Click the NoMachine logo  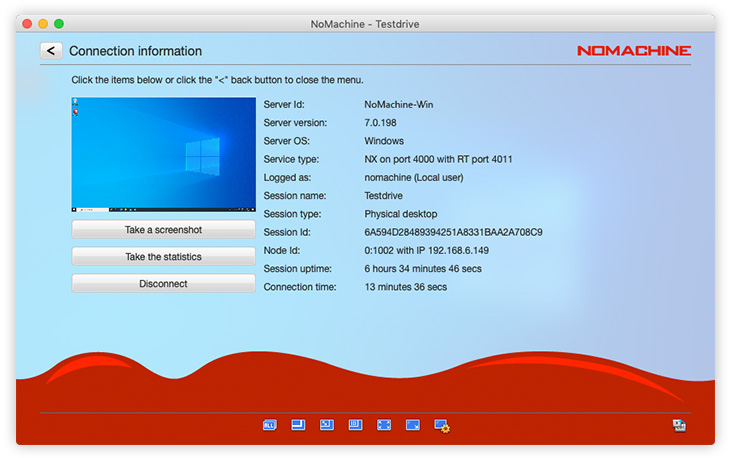633,51
